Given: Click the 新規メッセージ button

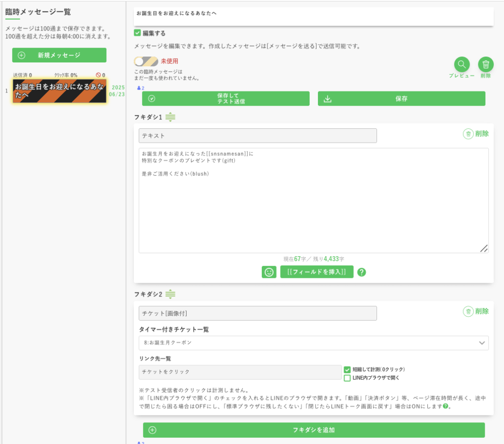Looking at the screenshot, I should pyautogui.click(x=59, y=55).
